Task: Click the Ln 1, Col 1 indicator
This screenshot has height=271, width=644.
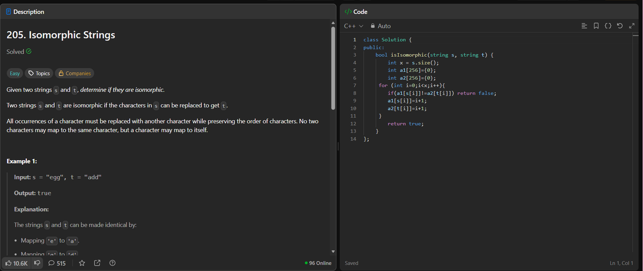Action: (x=621, y=263)
